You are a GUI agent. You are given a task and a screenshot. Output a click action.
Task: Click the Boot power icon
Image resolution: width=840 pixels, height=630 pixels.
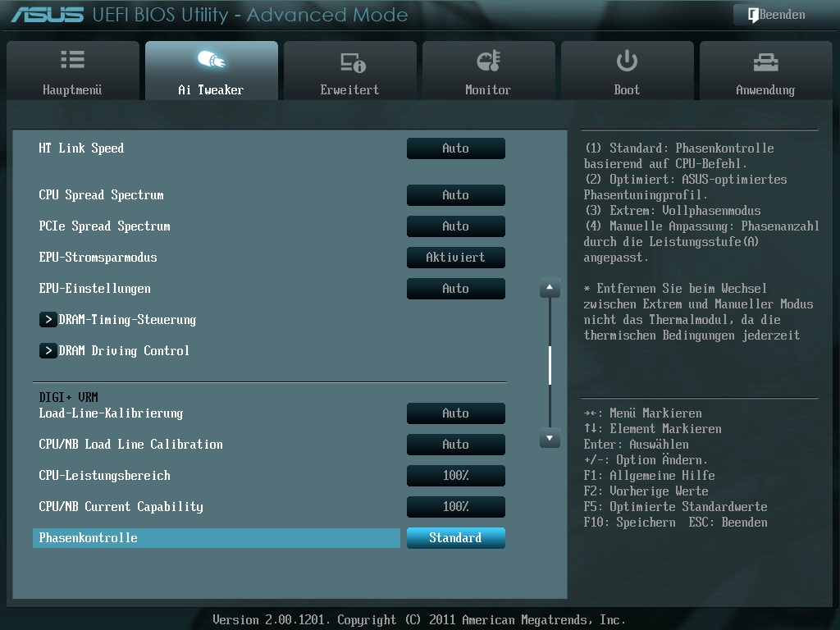coord(627,61)
